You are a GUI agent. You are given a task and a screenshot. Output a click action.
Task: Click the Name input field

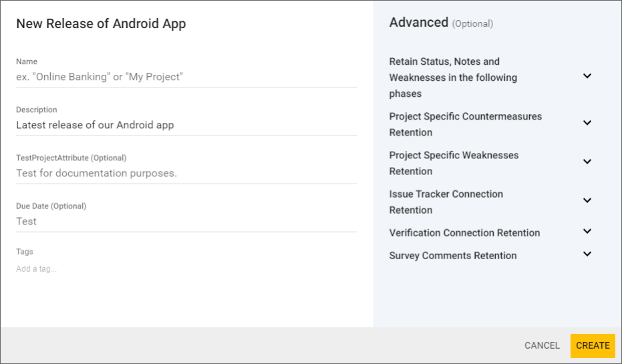click(x=186, y=77)
